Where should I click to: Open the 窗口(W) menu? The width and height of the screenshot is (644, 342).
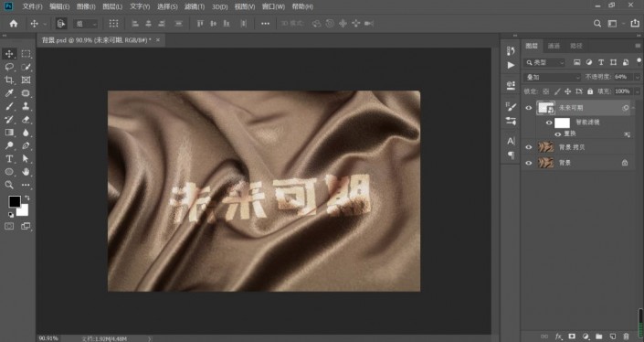[273, 6]
